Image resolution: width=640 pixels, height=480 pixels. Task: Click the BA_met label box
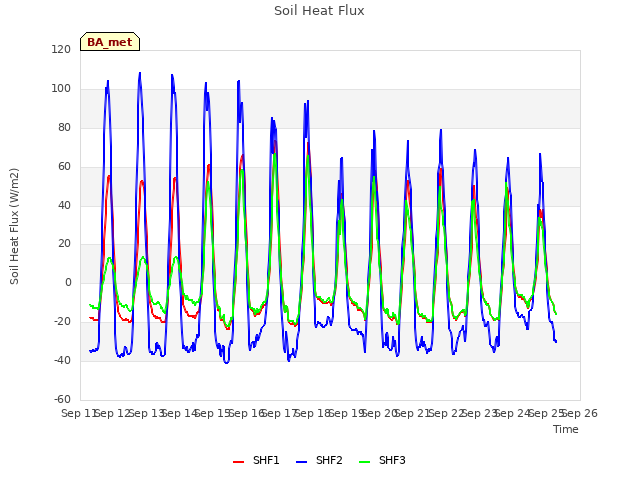click(x=110, y=42)
